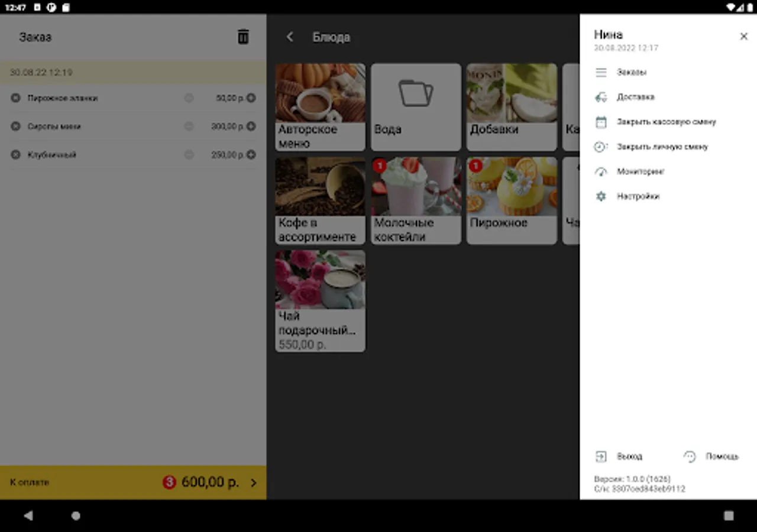Image resolution: width=757 pixels, height=532 pixels.
Task: Select the 30.08.22 12:19 order header
Action: 133,72
